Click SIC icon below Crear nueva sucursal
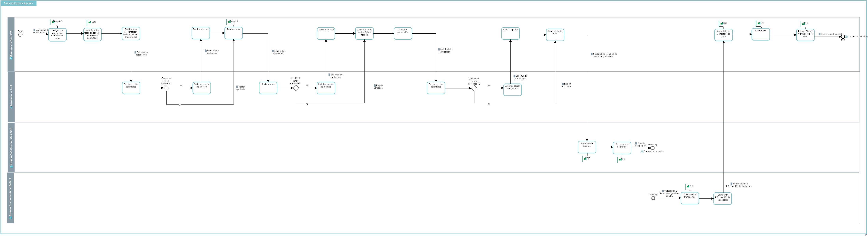868x236 pixels. pos(585,158)
